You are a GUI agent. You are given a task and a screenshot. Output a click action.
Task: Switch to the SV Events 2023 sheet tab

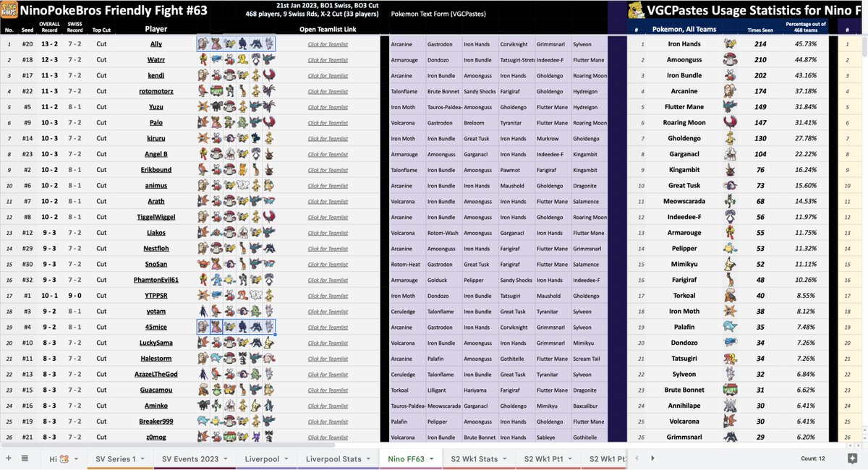195,458
